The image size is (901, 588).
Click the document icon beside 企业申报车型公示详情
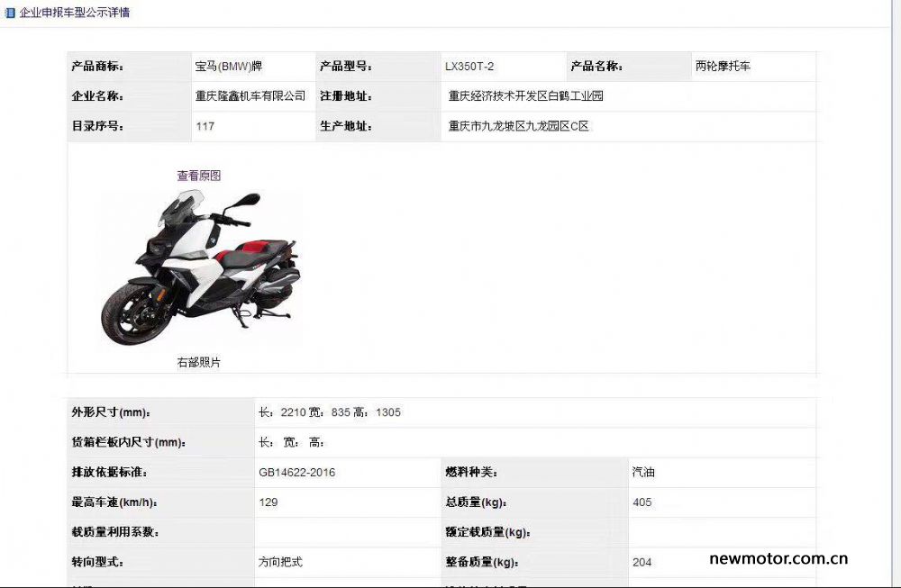click(x=10, y=12)
